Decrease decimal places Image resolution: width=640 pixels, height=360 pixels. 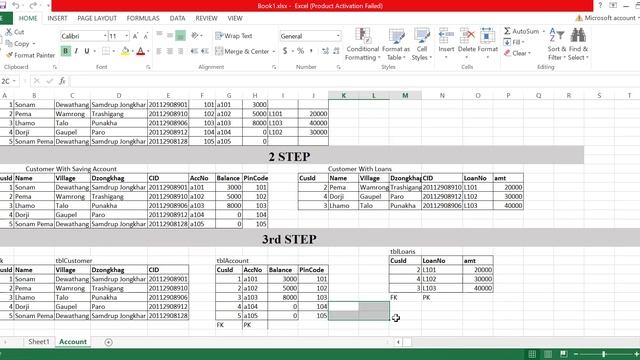point(336,51)
